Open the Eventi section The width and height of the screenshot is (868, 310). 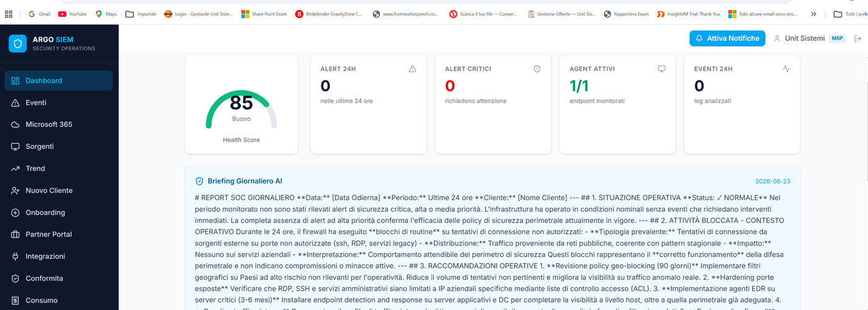pos(59,103)
